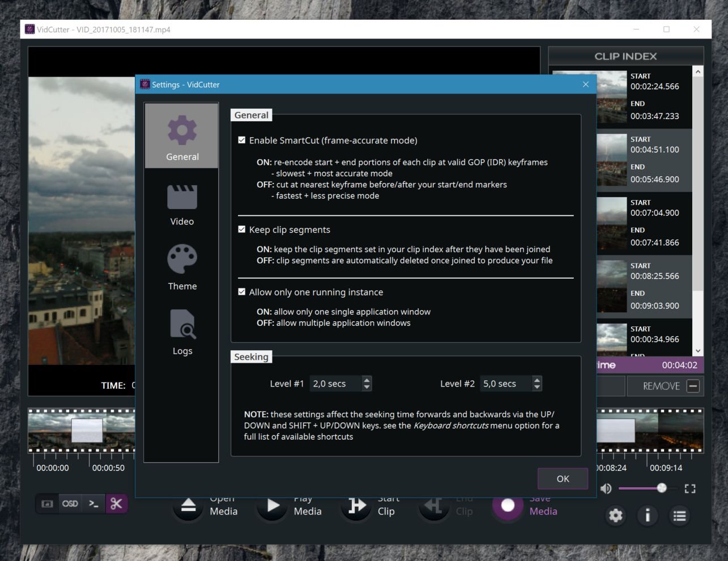This screenshot has width=728, height=561.
Task: Decrease Level #2 seek seconds with down arrow
Action: (537, 388)
